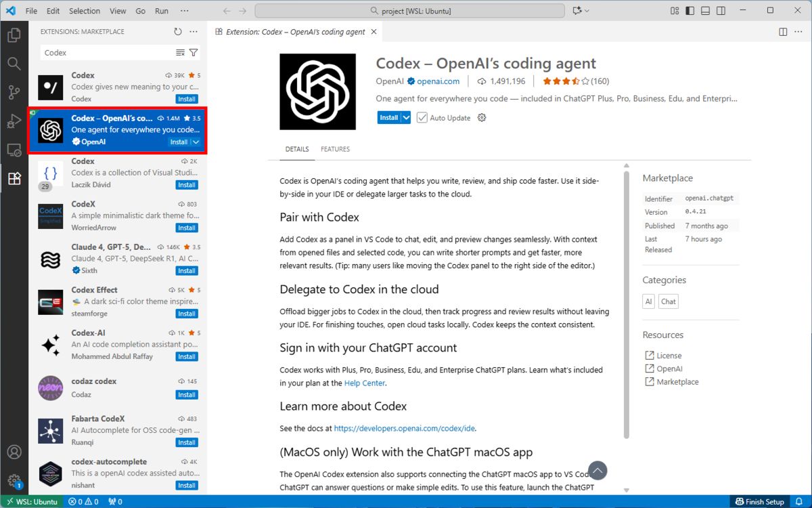Open the Selection menu

pos(84,11)
